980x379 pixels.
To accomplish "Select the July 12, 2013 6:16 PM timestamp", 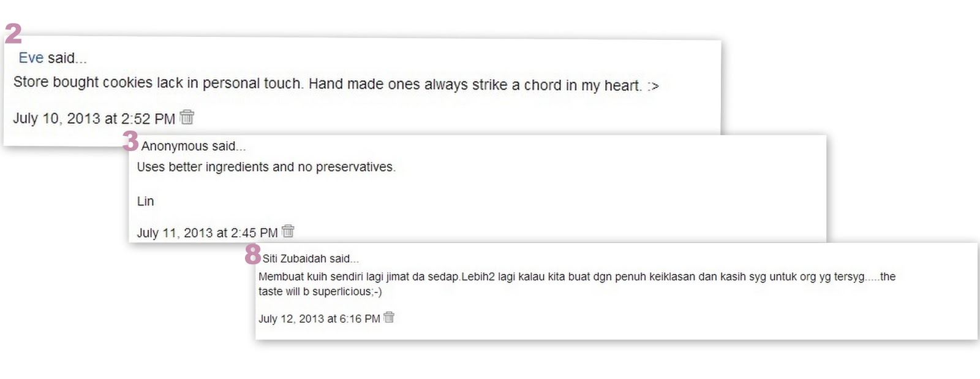I will (319, 319).
